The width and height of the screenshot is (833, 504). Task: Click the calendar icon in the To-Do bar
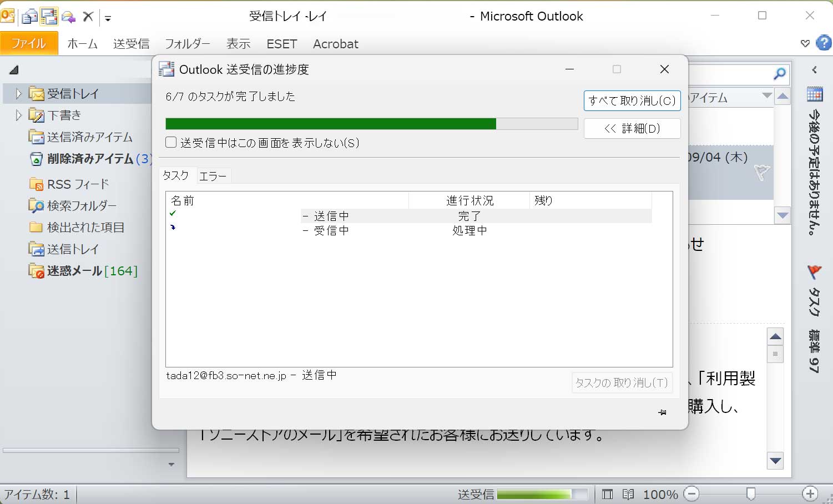[815, 94]
